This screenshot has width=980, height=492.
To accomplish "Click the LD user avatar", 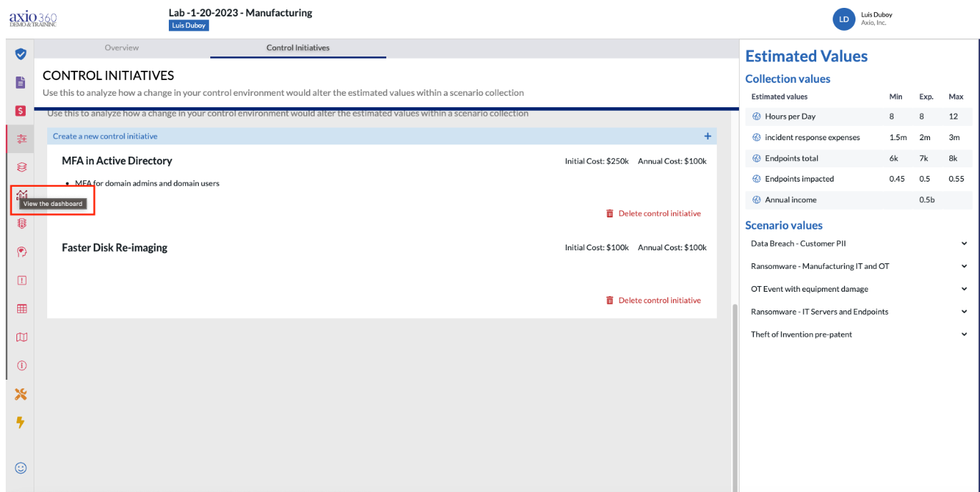I will coord(843,19).
